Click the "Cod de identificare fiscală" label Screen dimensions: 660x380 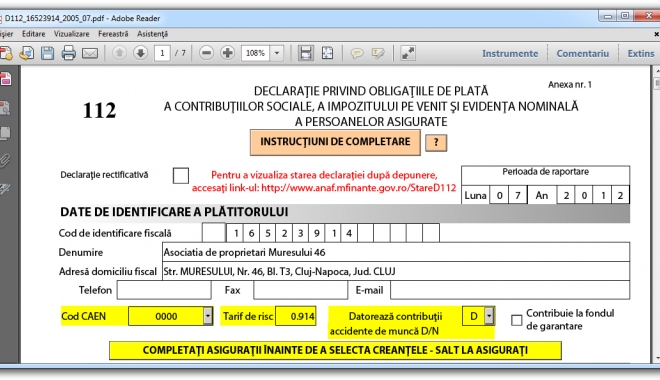coord(115,233)
